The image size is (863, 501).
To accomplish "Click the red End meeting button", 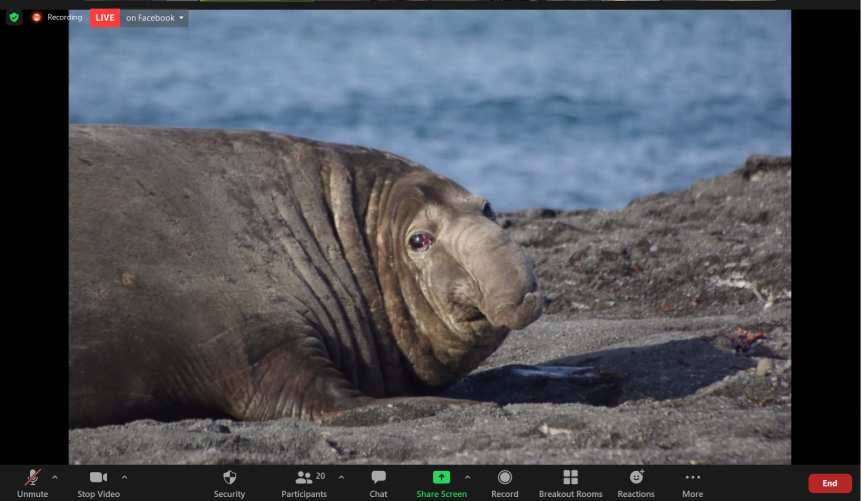I will pyautogui.click(x=829, y=483).
